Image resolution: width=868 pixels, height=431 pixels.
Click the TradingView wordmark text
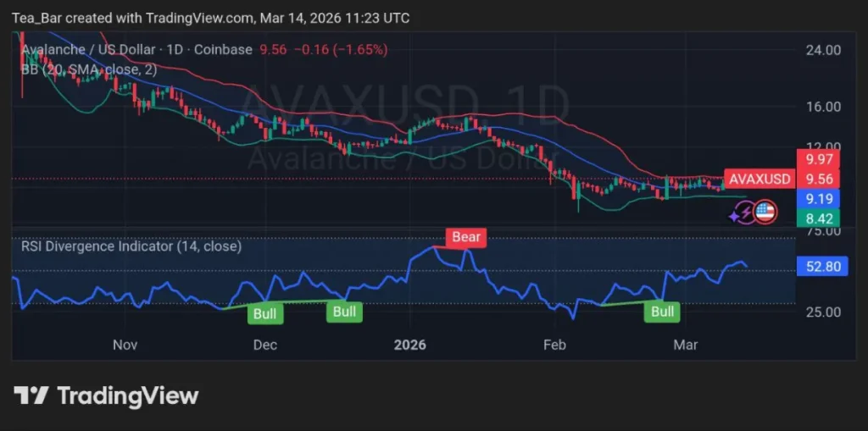point(127,395)
